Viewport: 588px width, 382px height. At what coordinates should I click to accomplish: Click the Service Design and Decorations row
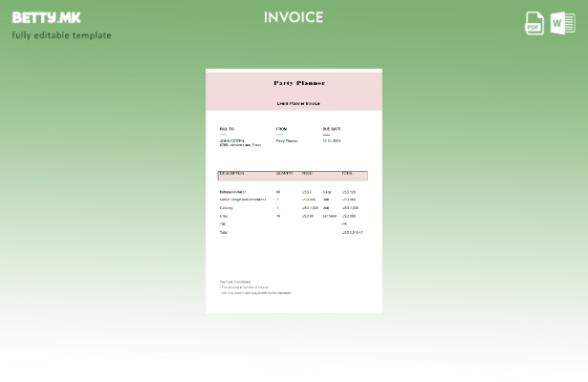pyautogui.click(x=243, y=200)
